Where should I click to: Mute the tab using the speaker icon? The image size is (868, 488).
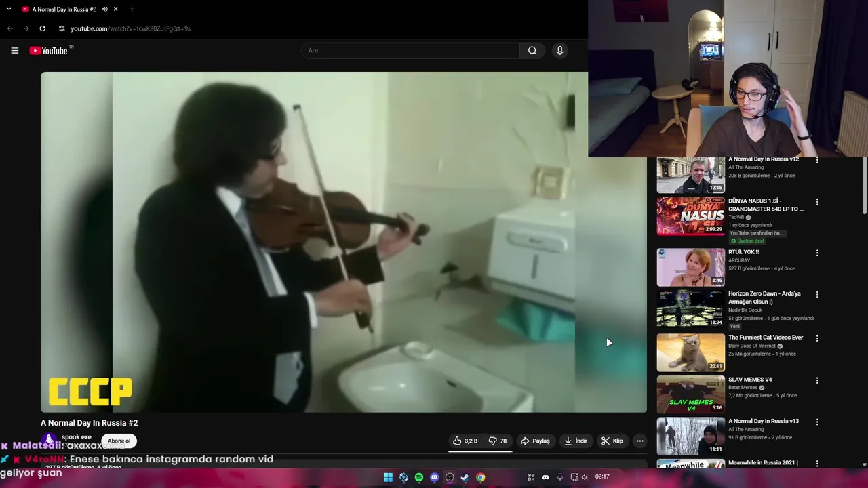coord(104,9)
